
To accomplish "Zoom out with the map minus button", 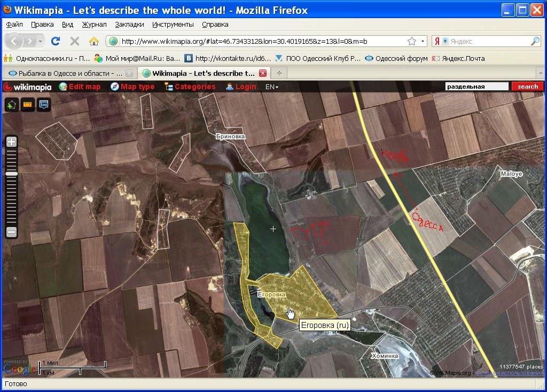I will [11, 232].
